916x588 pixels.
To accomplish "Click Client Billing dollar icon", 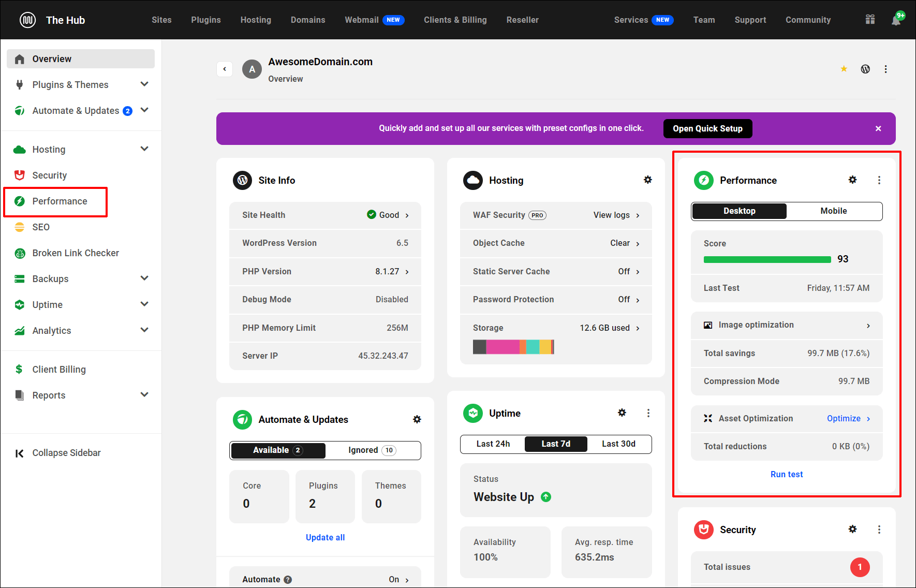I will 19,369.
